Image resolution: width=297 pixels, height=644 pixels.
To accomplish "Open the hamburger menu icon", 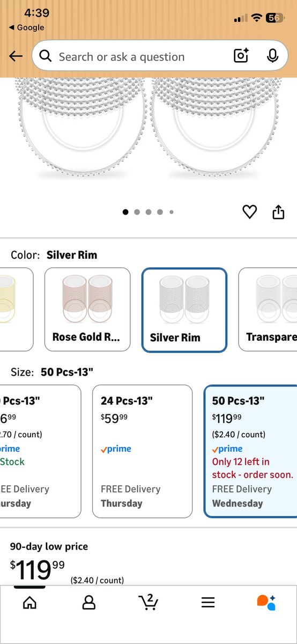I will (x=208, y=602).
